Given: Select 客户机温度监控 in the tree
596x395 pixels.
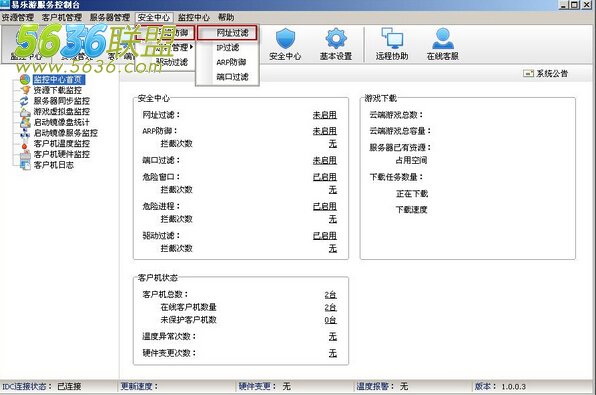Looking at the screenshot, I should [x=62, y=144].
